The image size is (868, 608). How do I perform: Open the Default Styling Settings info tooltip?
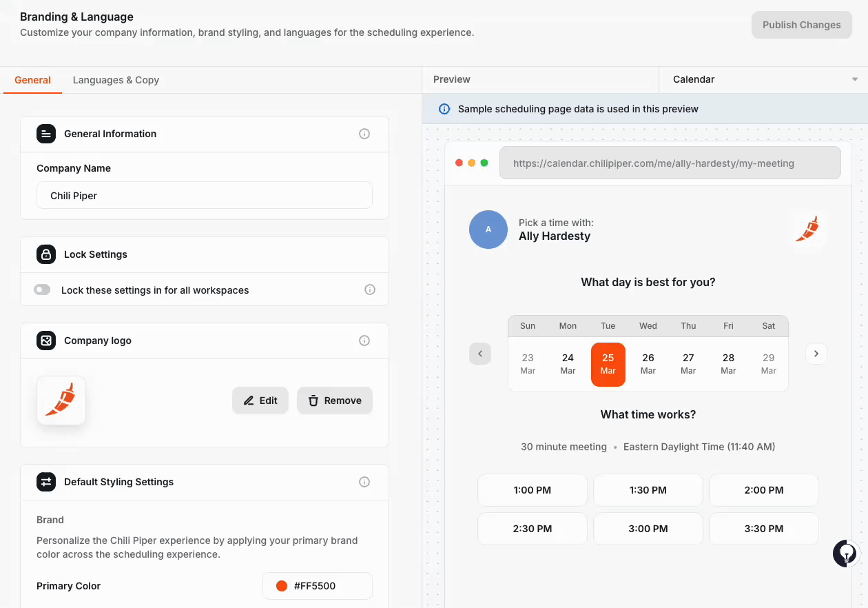click(364, 482)
